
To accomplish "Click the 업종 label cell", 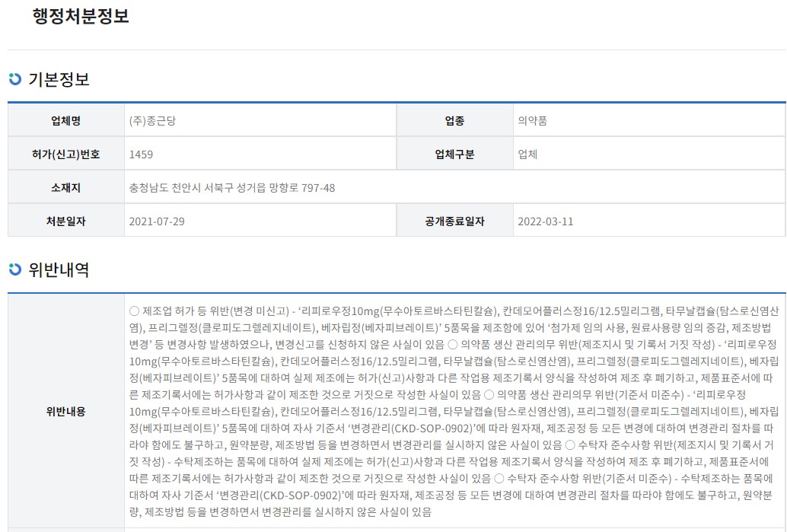I will [x=454, y=120].
